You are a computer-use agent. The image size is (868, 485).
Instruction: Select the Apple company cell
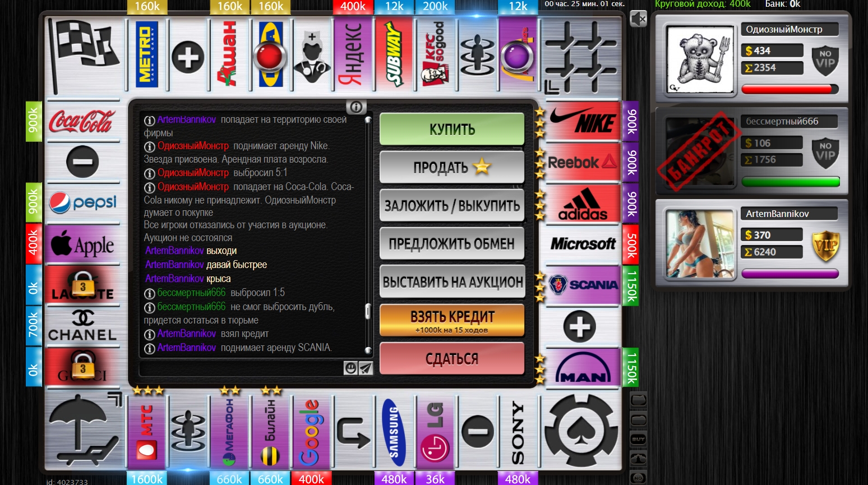(x=82, y=244)
